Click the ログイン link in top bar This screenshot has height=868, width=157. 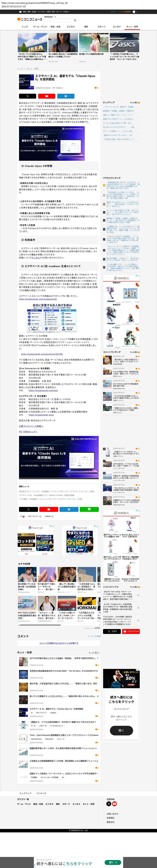114,12
